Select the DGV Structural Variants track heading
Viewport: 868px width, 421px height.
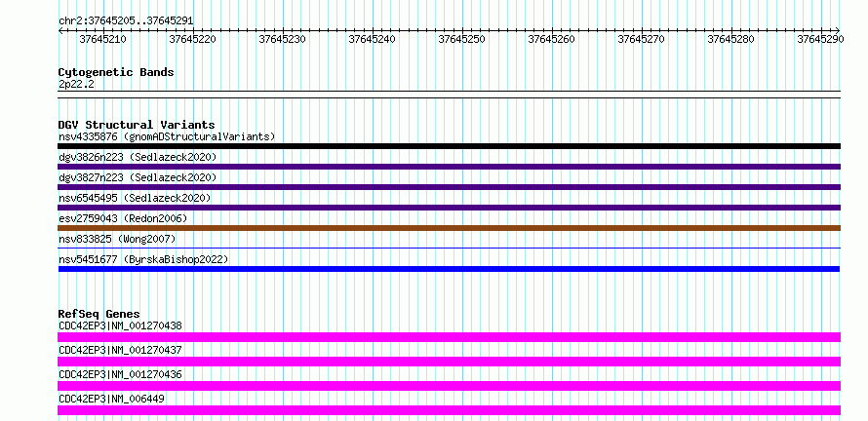[x=137, y=125]
